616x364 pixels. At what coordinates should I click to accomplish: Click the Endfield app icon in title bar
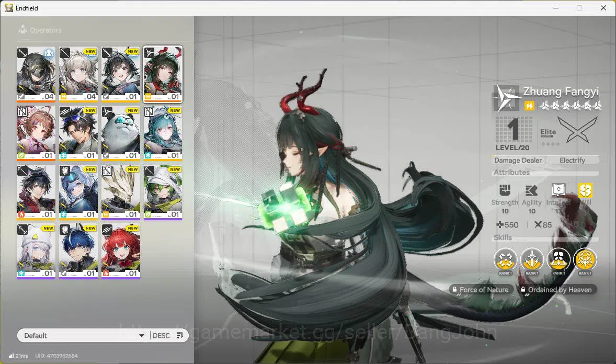tap(9, 8)
